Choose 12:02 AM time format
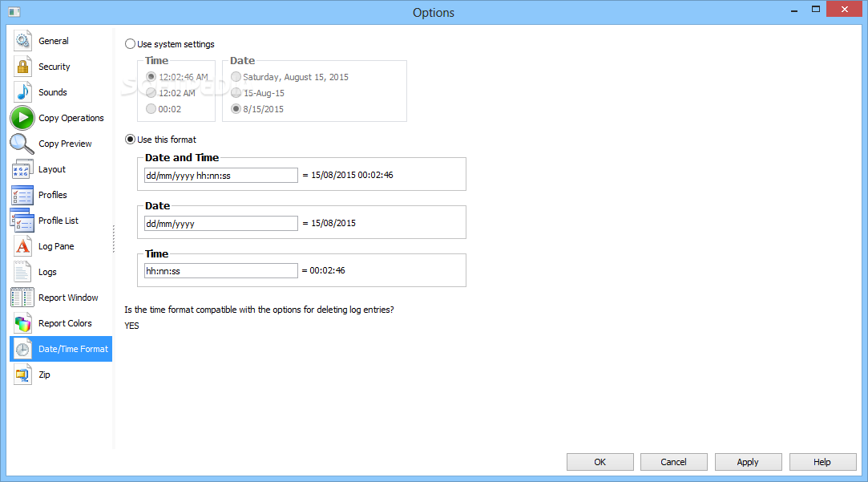 click(x=171, y=93)
